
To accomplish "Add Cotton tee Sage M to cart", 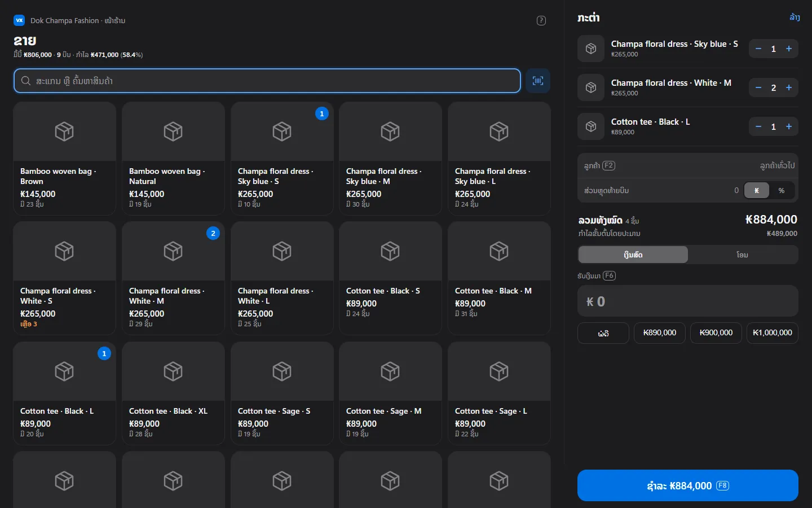I will point(390,393).
